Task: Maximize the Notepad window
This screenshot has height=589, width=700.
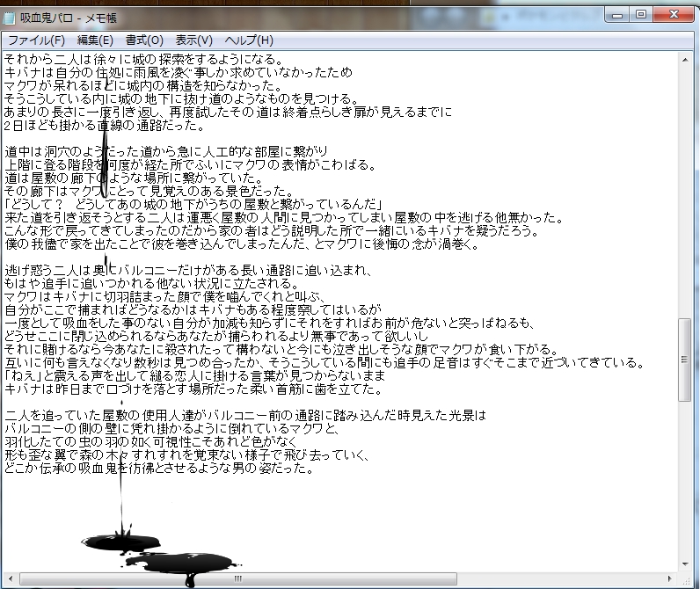Action: (640, 15)
